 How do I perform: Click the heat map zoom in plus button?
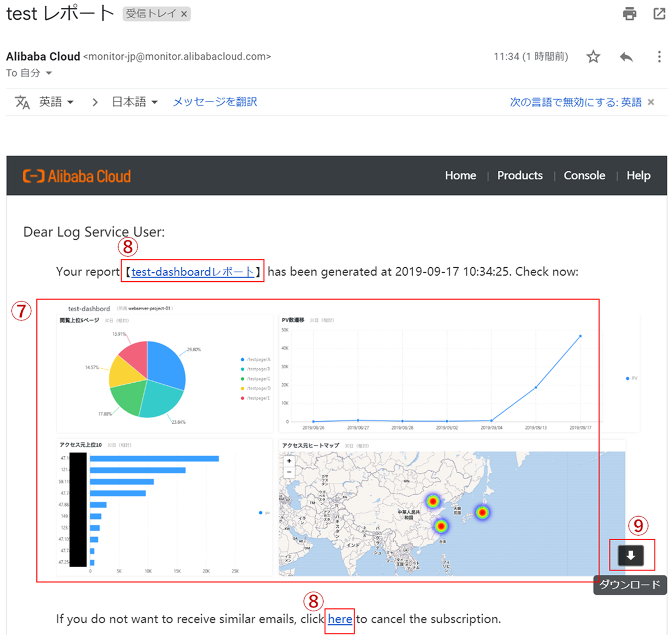point(289,461)
